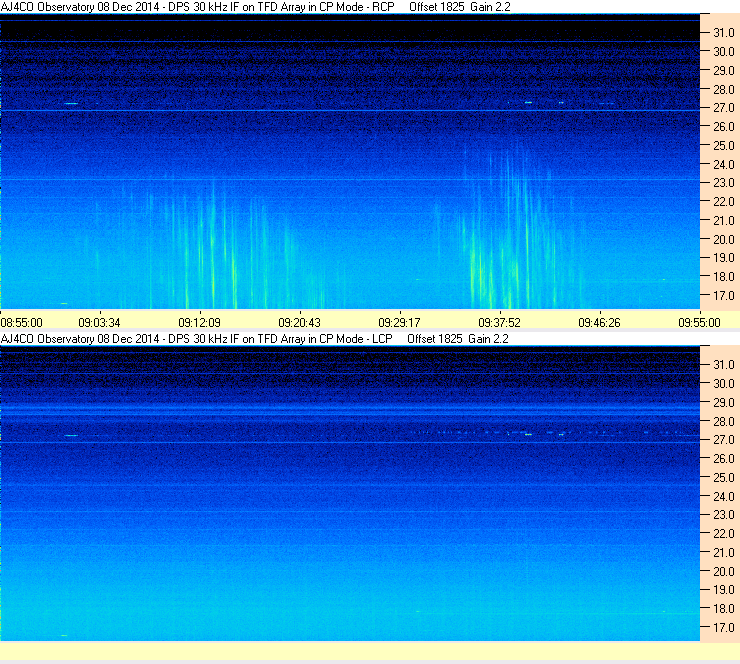Click the 26.0 frequency label on RCP chart
740x664 pixels.
(724, 127)
